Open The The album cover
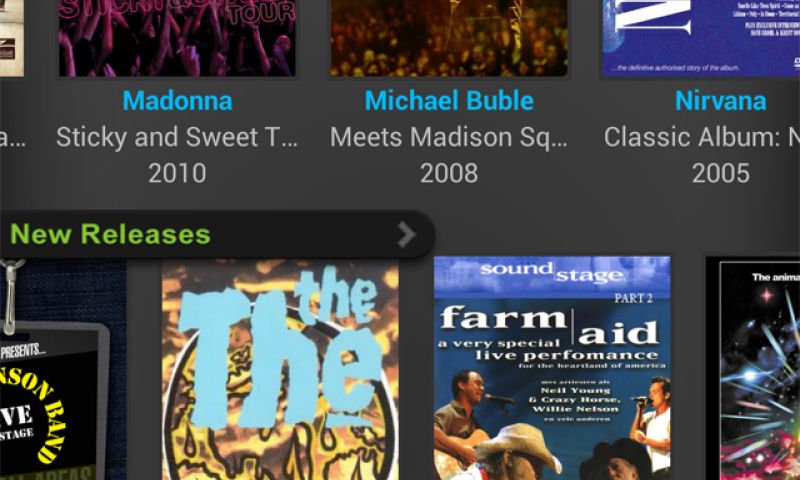 280,370
